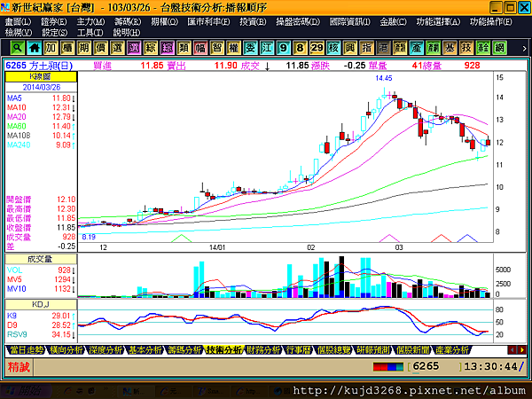Click the 6265 stock code input field
The height and width of the screenshot is (399, 532).
[x=435, y=367]
